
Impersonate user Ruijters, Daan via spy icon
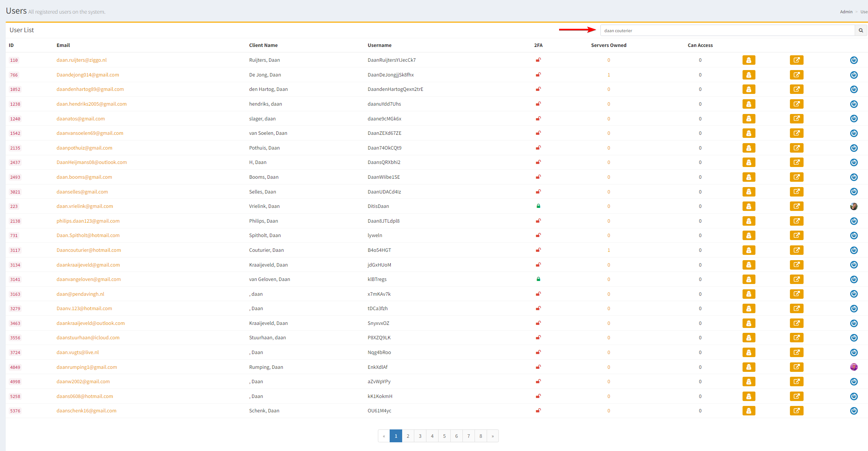[749, 60]
